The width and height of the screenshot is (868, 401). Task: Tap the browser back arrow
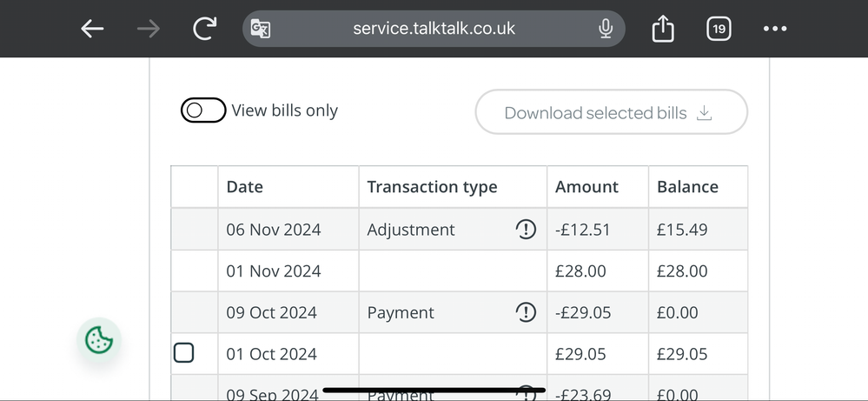tap(92, 29)
